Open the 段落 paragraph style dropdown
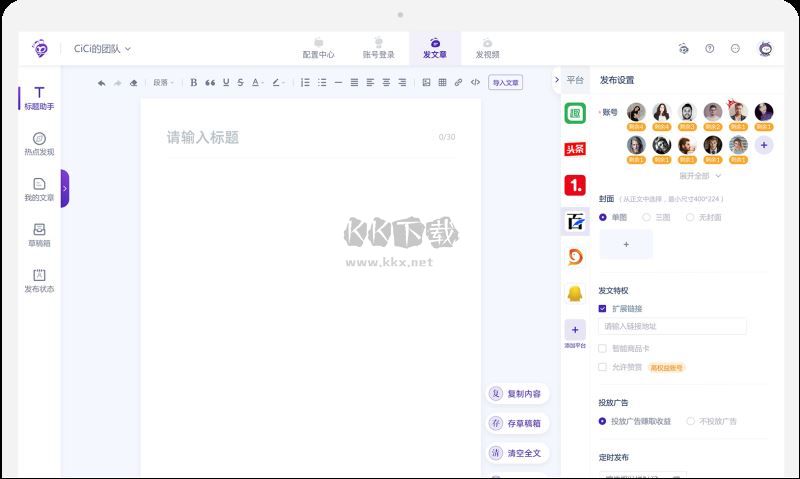The image size is (800, 479). 163,82
